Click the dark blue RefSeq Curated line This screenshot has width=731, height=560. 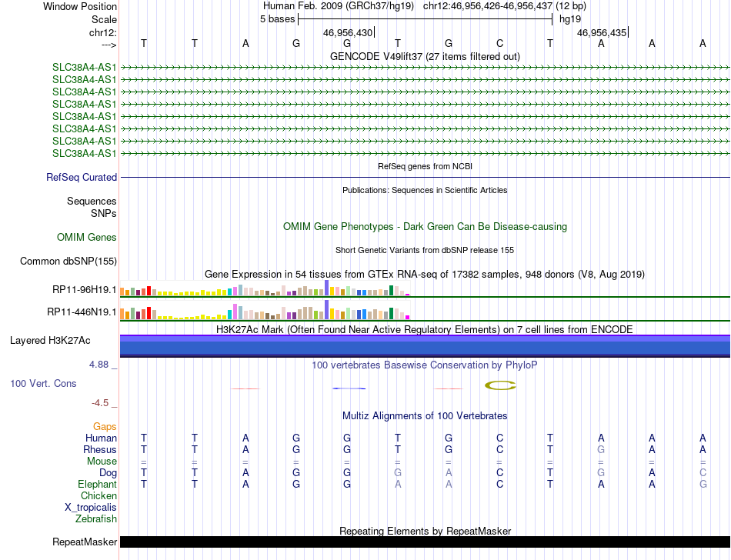point(425,178)
